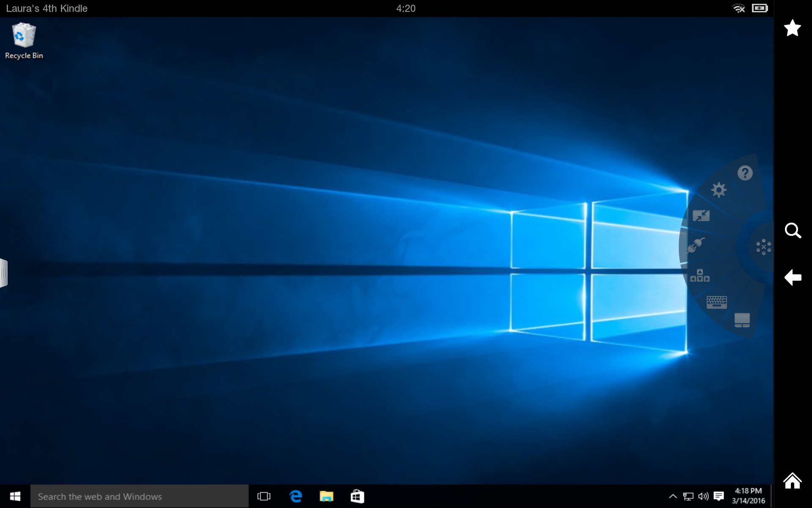812x508 pixels.
Task: Open the Action Center notifications icon
Action: [x=719, y=496]
